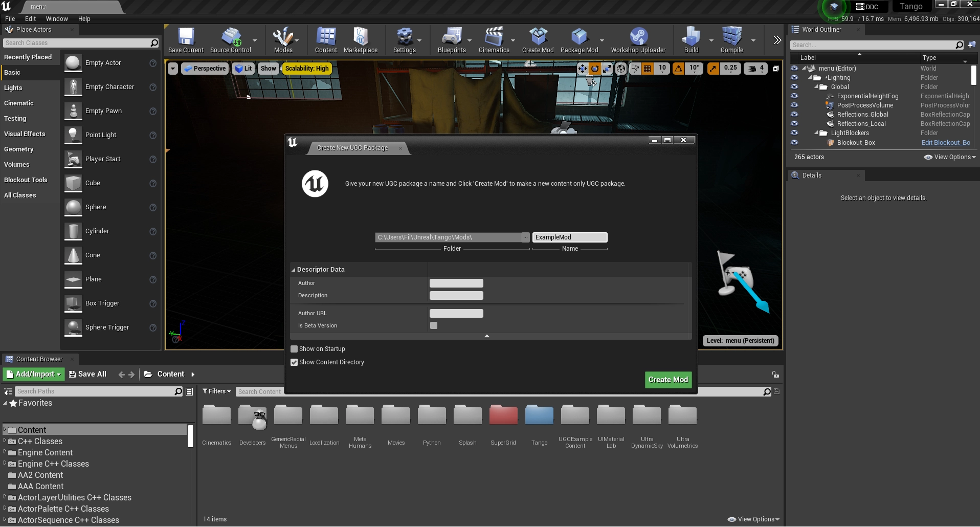The width and height of the screenshot is (980, 527).
Task: Click the Empty Actor help icon
Action: tap(152, 63)
